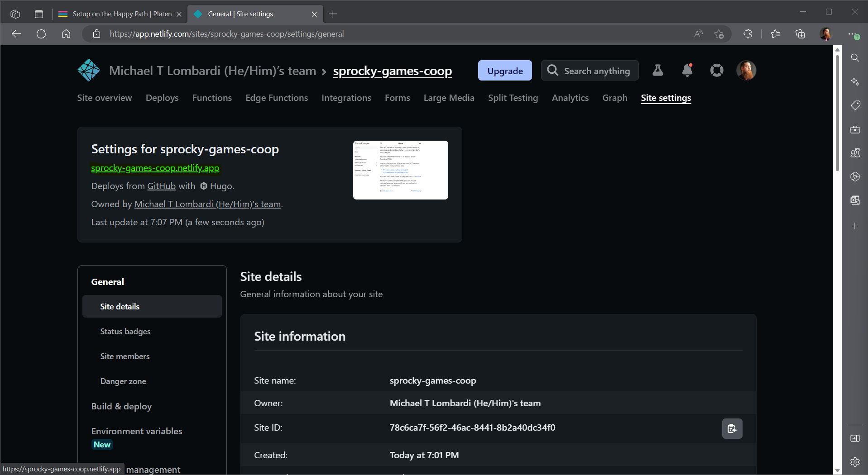Open Edge sidebar Outlook icon
This screenshot has width=868, height=475.
[x=855, y=200]
